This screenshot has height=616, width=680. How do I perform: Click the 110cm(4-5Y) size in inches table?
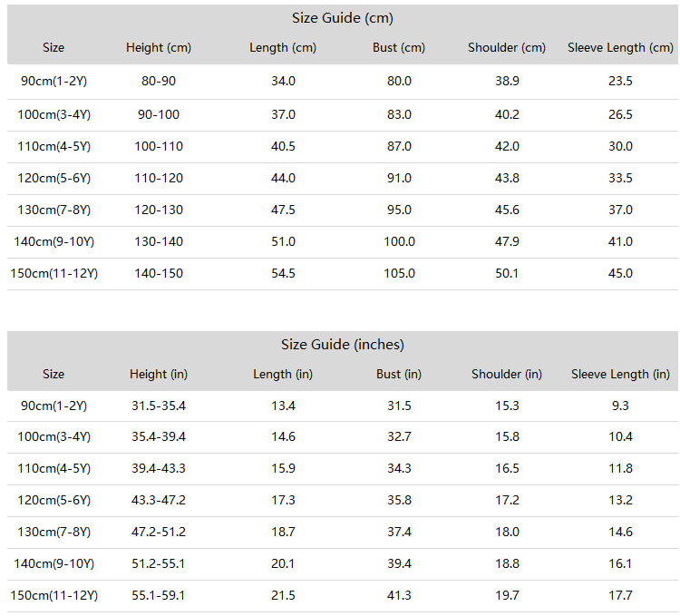[53, 468]
